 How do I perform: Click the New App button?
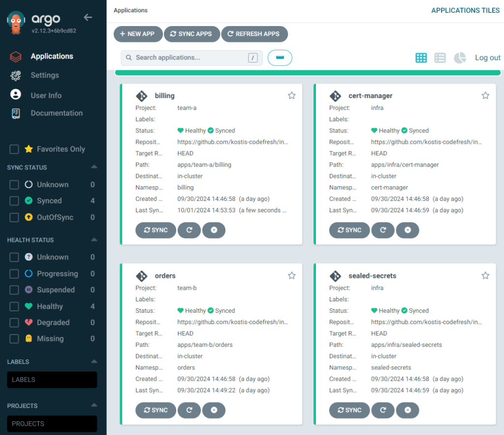point(138,34)
